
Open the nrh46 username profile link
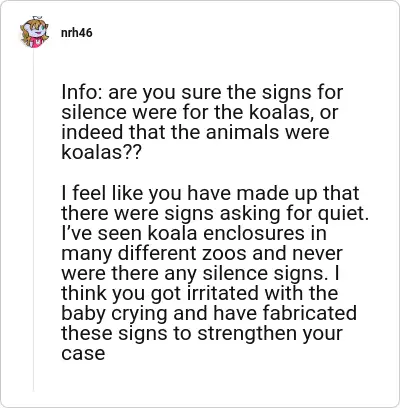[x=77, y=33]
